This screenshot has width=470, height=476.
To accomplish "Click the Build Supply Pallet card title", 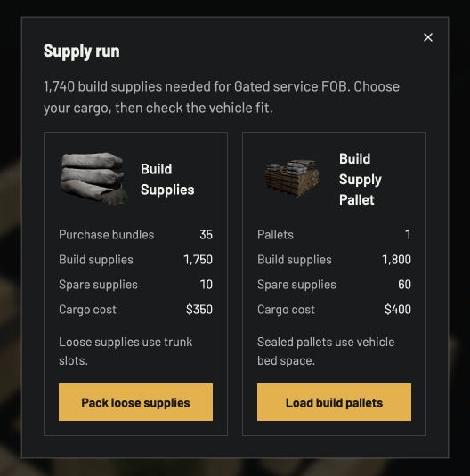I will 360,180.
